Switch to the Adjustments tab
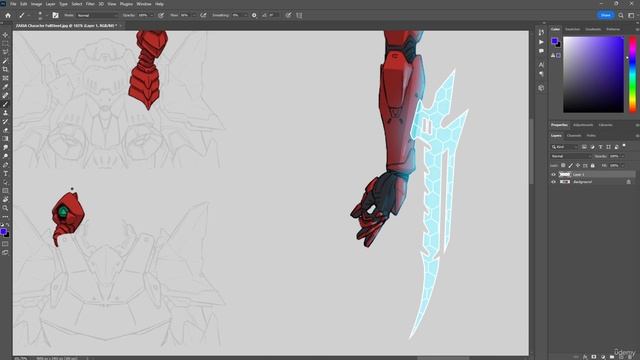The height and width of the screenshot is (360, 640). tap(583, 125)
